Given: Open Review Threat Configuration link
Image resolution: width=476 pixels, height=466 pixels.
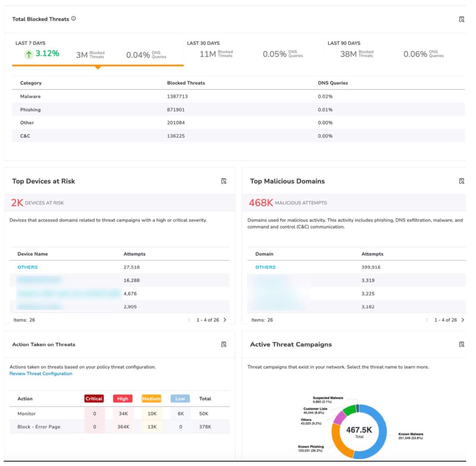Looking at the screenshot, I should (x=41, y=374).
